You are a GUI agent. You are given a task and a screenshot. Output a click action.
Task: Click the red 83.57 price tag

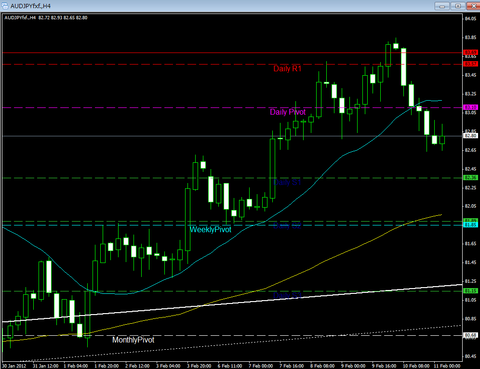pos(471,64)
